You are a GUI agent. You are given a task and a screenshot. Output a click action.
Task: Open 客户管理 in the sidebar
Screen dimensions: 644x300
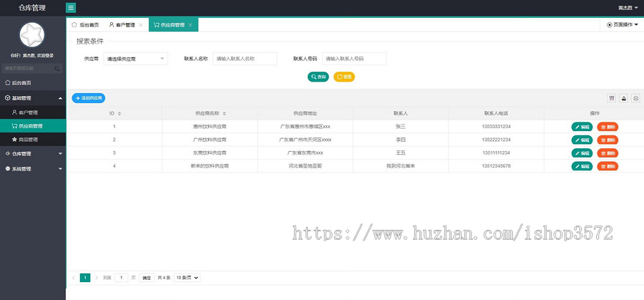point(33,112)
